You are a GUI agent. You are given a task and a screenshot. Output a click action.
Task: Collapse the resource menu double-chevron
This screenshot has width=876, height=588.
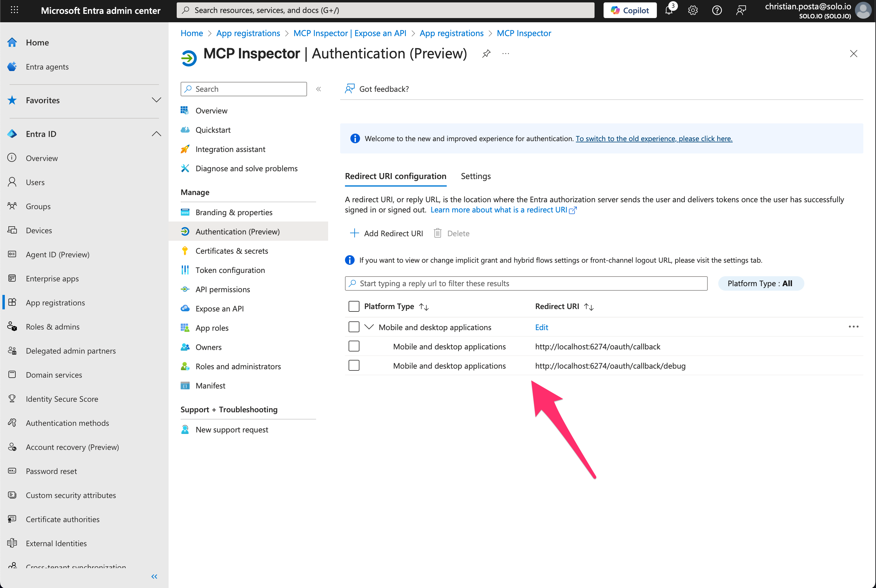(x=318, y=89)
